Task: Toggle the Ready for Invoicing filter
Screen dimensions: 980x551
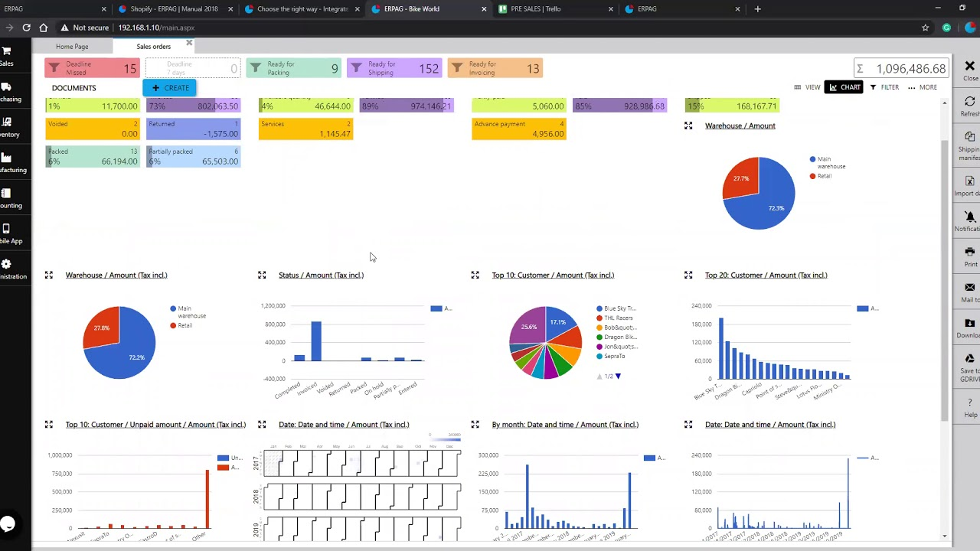Action: tap(495, 68)
